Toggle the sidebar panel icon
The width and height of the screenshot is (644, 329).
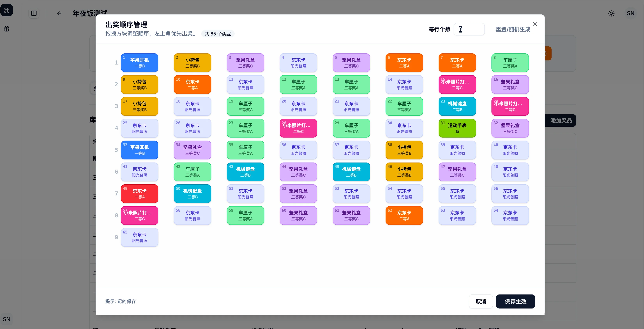point(34,13)
